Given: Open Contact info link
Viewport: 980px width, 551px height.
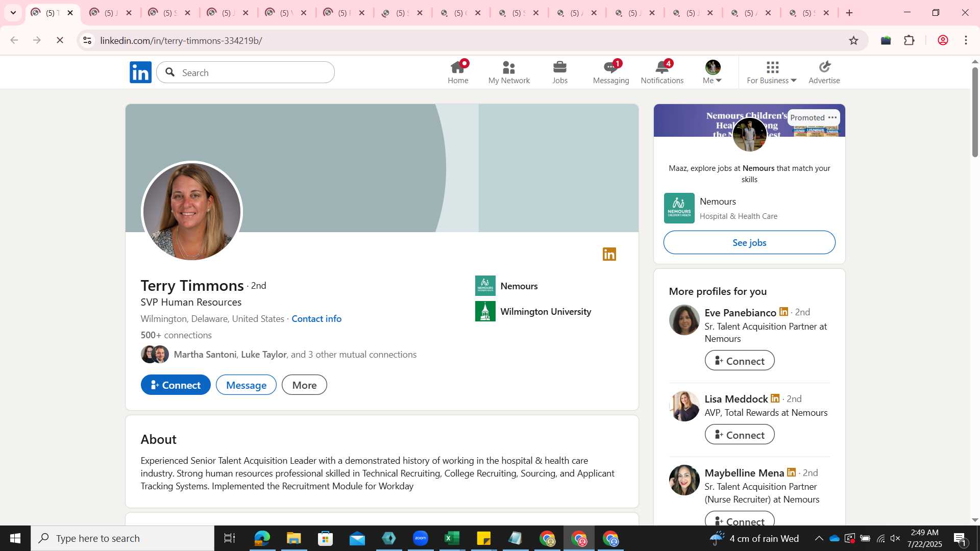Looking at the screenshot, I should click(316, 318).
